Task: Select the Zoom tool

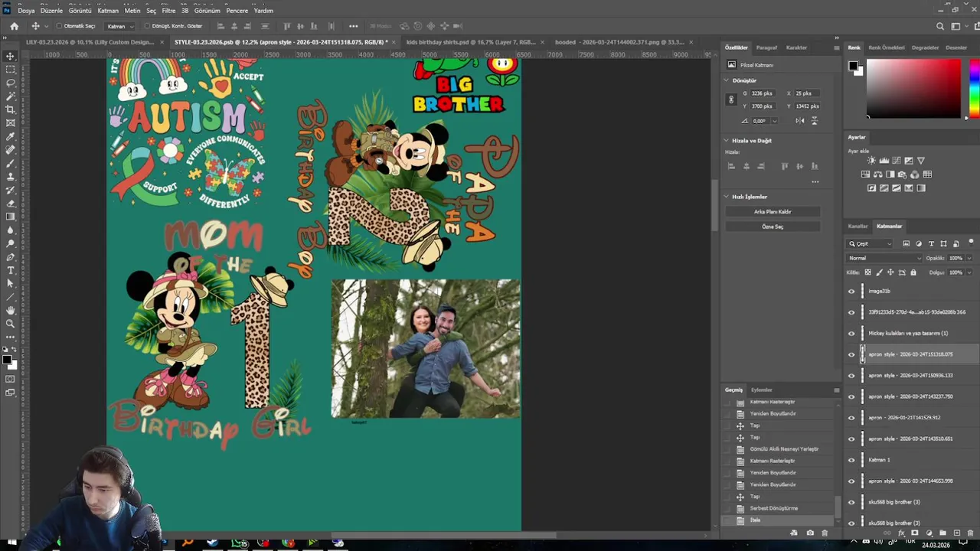Action: pos(11,324)
